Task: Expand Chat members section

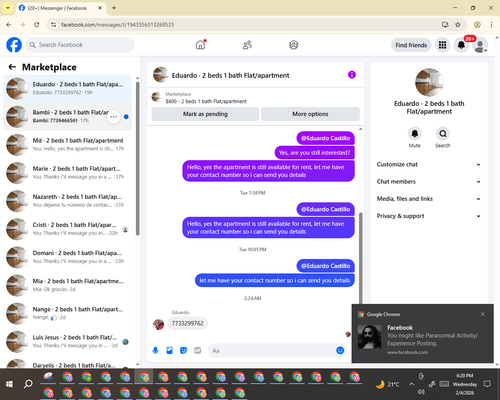Action: [429, 182]
